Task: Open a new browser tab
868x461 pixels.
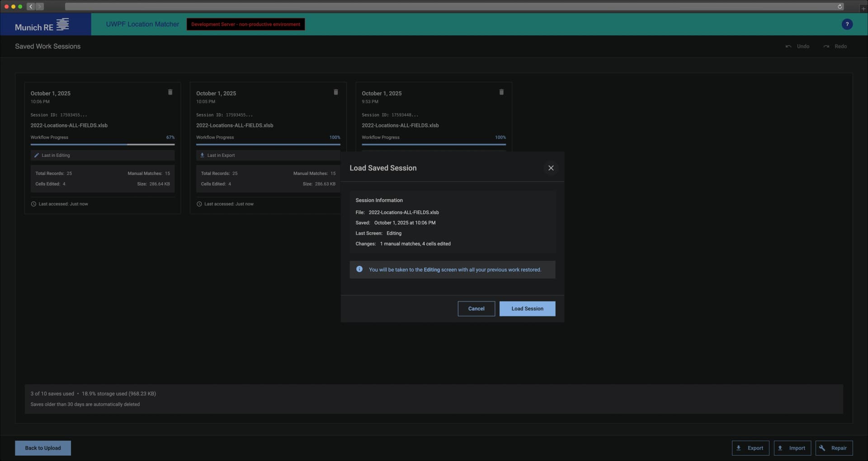Action: [x=863, y=8]
